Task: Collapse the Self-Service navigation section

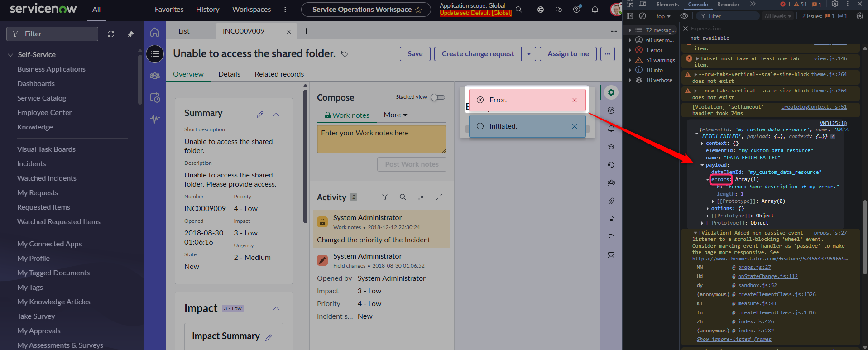Action: point(10,55)
